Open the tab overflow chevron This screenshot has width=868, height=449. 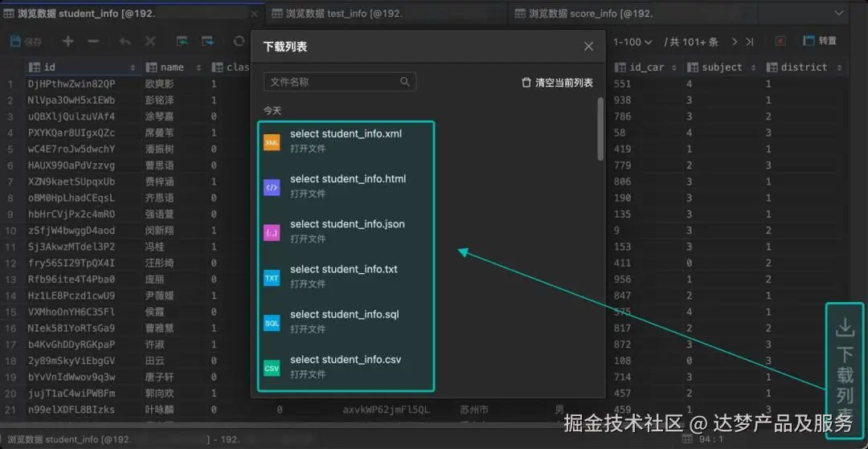(x=839, y=14)
